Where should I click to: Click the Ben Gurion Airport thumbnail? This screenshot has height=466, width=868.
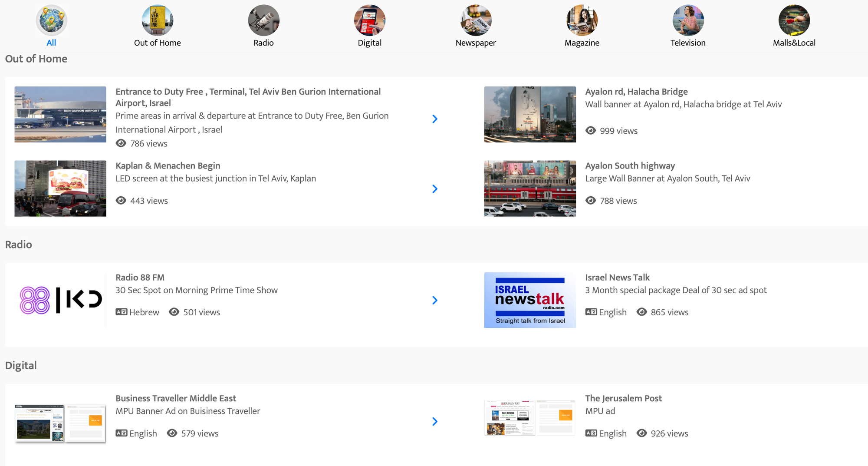[x=60, y=114]
